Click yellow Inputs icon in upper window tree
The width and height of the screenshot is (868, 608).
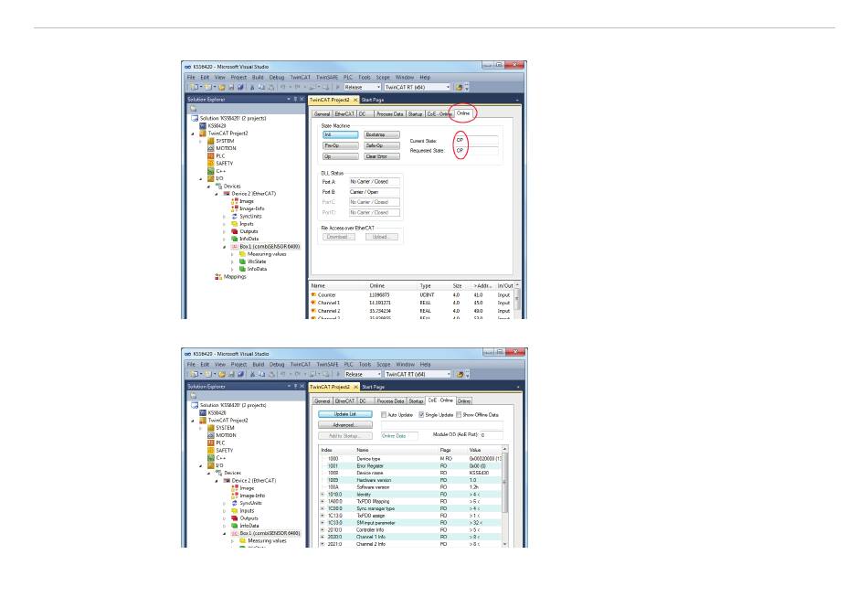[235, 224]
